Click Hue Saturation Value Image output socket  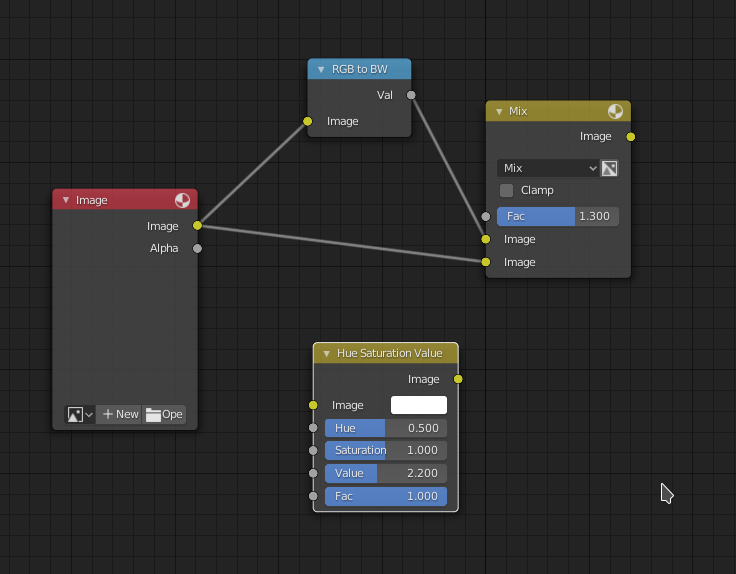[458, 379]
